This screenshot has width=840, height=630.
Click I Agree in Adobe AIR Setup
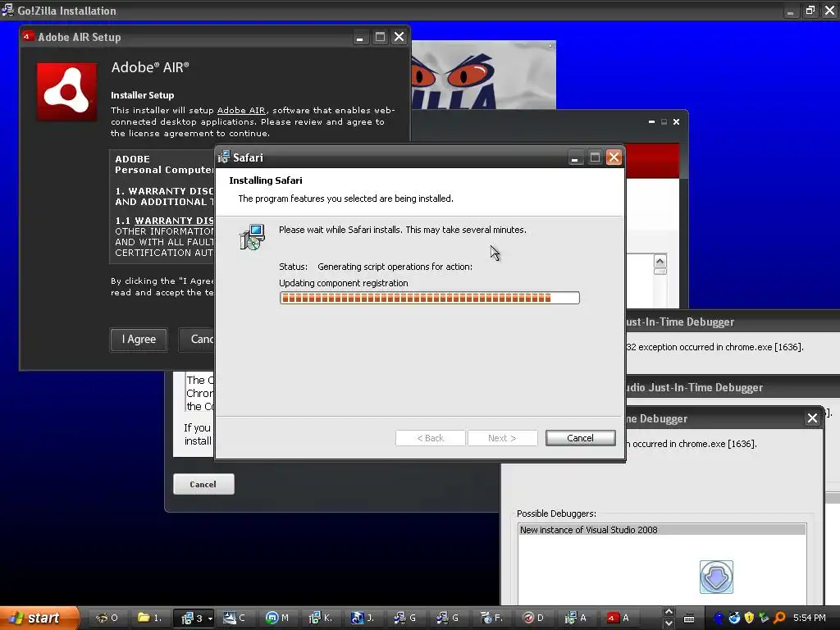139,339
